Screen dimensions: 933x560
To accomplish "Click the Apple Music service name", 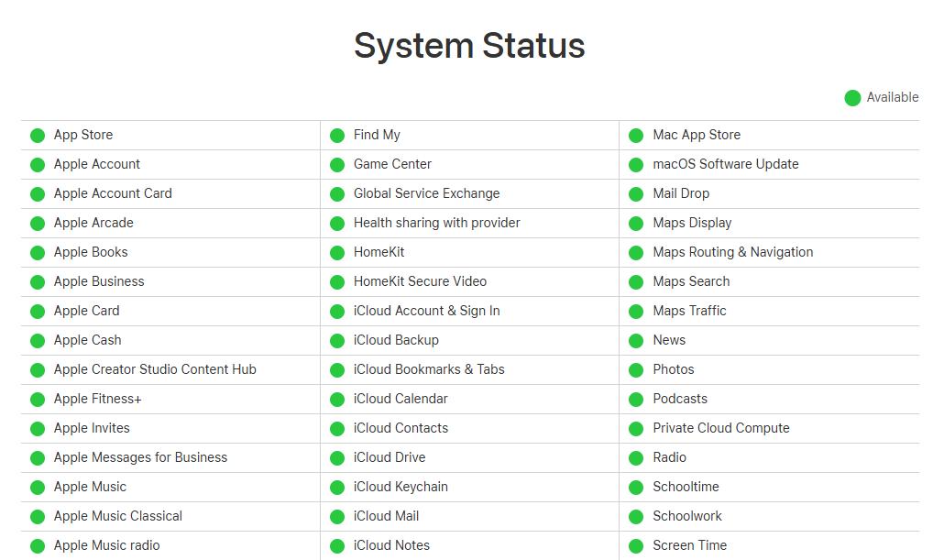I will (90, 487).
